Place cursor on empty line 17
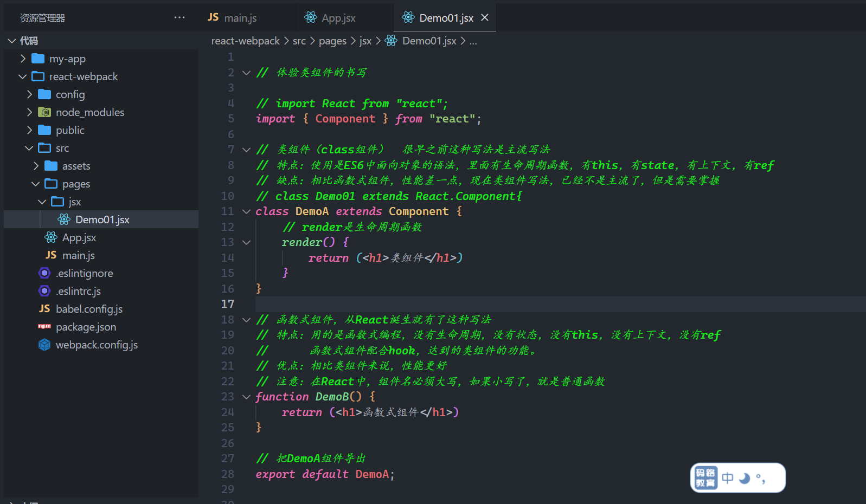Image resolution: width=866 pixels, height=504 pixels. click(x=560, y=304)
